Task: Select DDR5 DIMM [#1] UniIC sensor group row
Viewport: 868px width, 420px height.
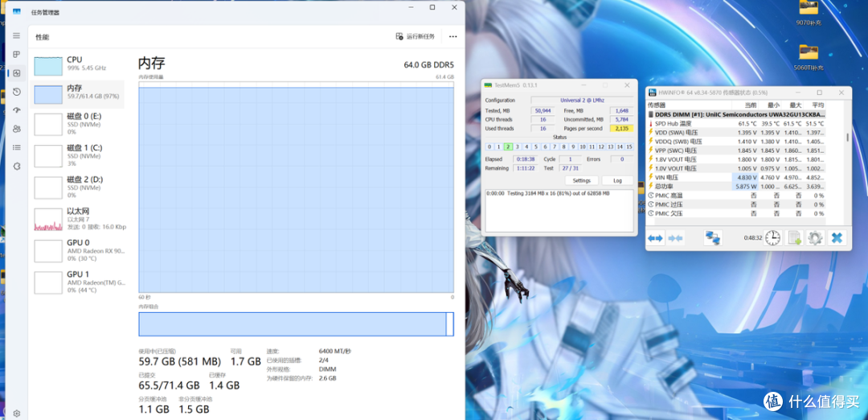Action: pyautogui.click(x=736, y=114)
